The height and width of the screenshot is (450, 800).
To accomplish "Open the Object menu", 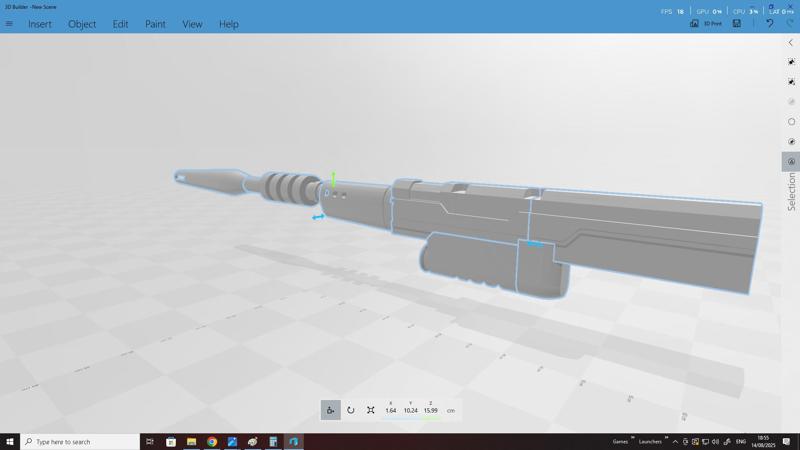I will click(x=82, y=24).
